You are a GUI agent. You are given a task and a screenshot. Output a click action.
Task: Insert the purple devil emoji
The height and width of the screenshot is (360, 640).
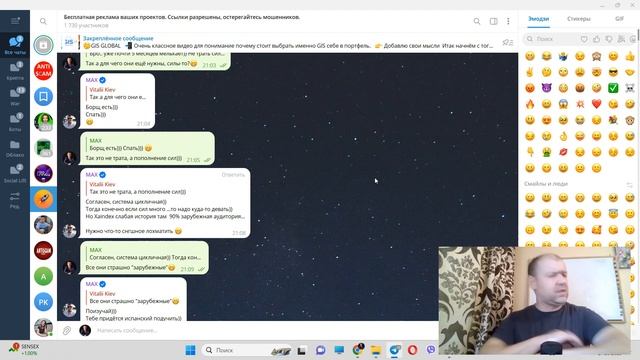547,88
